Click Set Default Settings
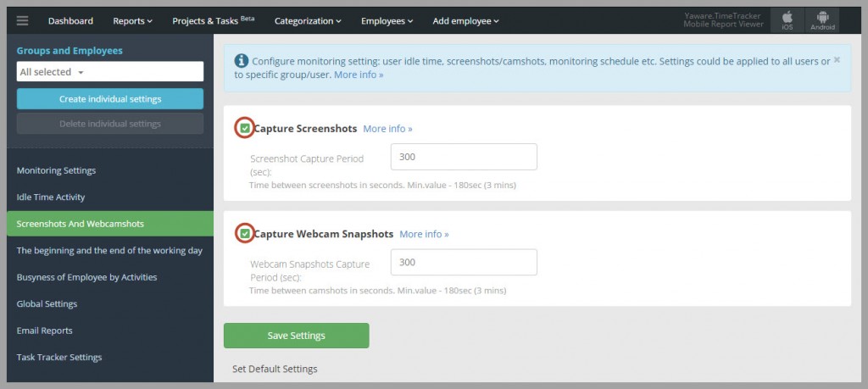The height and width of the screenshot is (389, 868). tap(275, 369)
